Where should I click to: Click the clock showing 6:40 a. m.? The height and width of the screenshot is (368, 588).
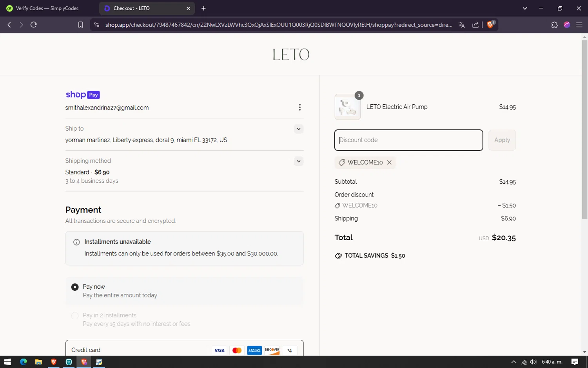point(552,362)
